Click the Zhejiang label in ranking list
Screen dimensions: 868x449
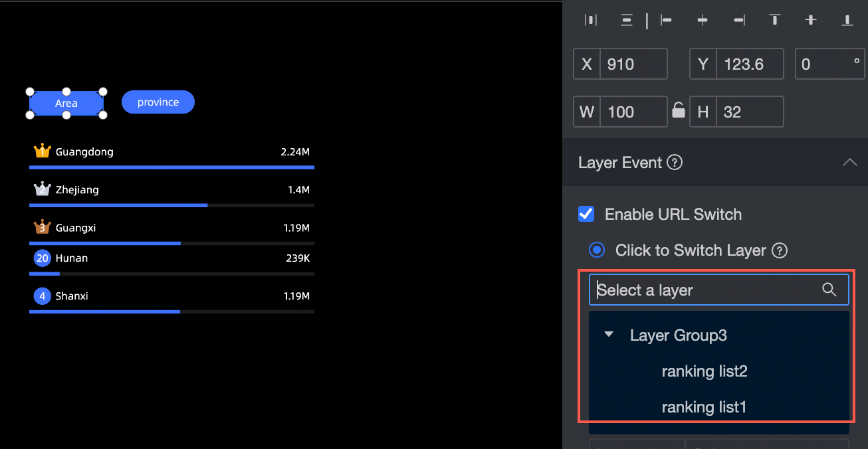77,189
